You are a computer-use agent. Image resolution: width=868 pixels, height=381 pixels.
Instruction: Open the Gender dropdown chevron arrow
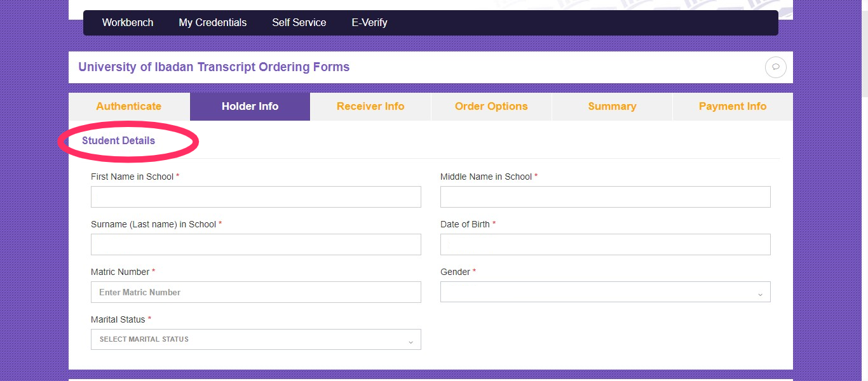coord(760,293)
